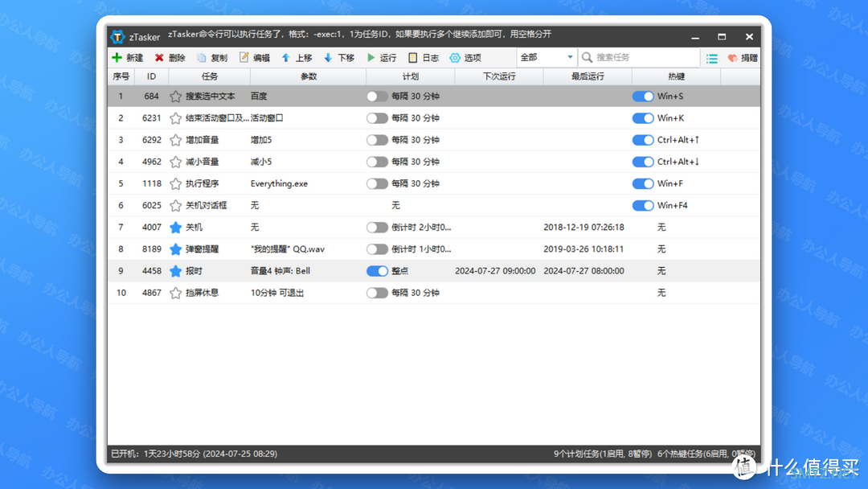Star the 关机对话框 task

pos(175,205)
